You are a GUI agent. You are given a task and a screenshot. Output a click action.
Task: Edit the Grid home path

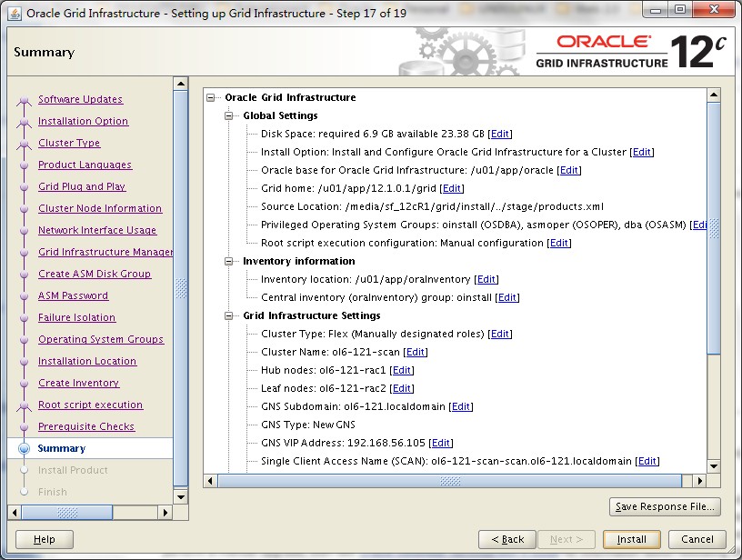[451, 188]
